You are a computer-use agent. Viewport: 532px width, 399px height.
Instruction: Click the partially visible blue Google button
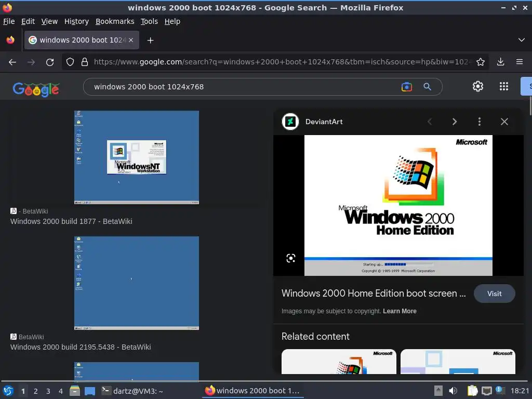(527, 86)
